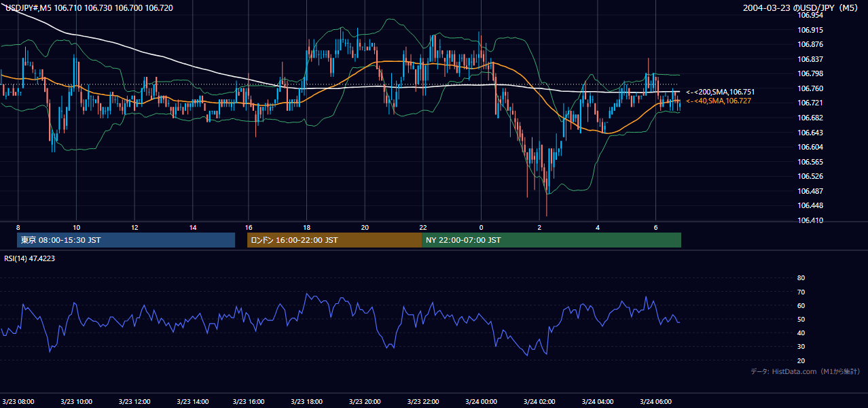Click the 3/23 08:00 time axis label

[x=18, y=401]
